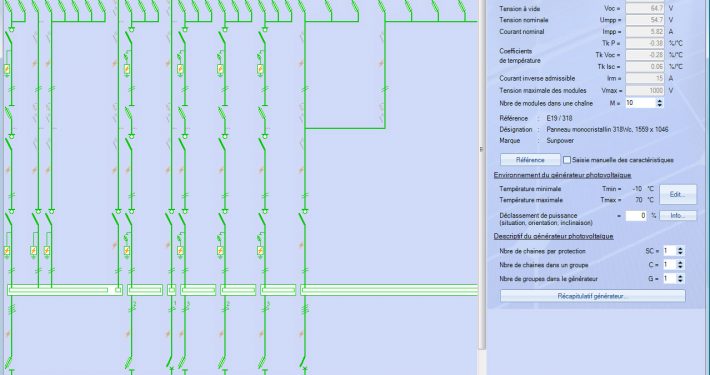Increase modules per string M value
This screenshot has height=375, width=710.
[660, 101]
